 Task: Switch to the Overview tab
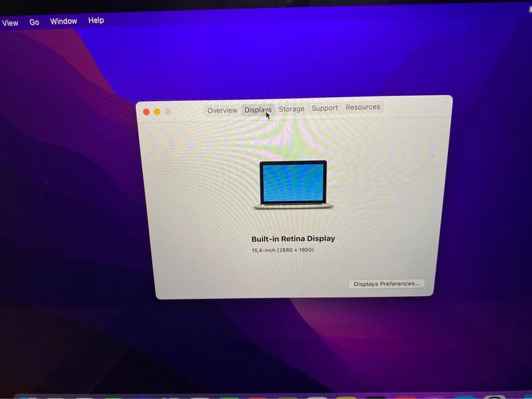[222, 110]
